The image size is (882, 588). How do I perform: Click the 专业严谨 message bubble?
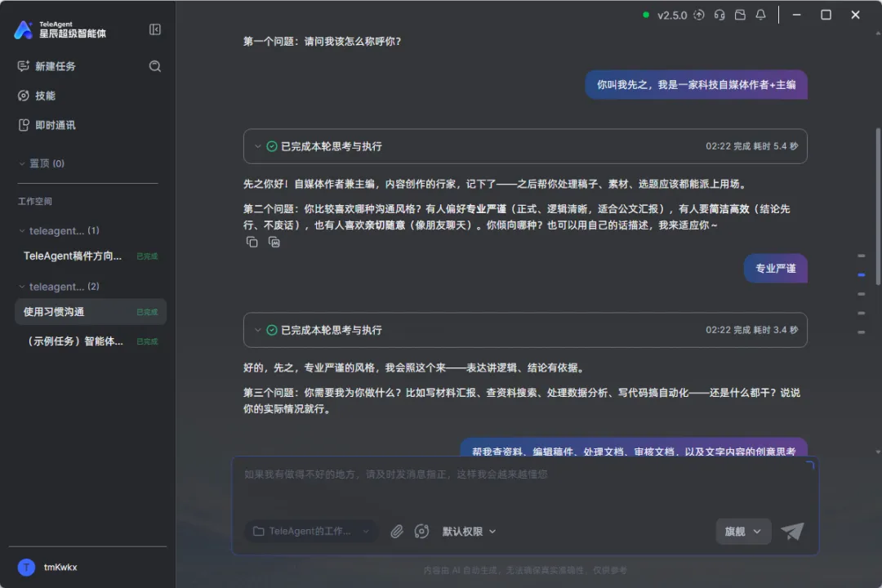[x=776, y=269]
